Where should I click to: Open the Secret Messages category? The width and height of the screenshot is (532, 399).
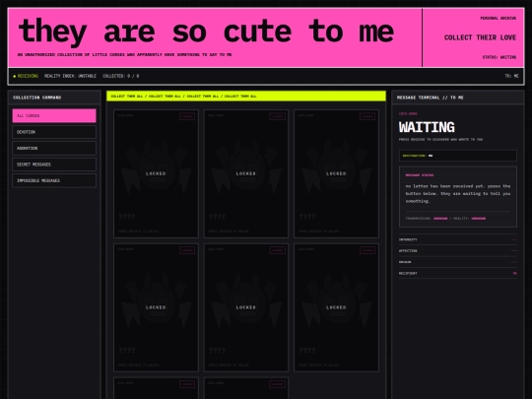[54, 165]
